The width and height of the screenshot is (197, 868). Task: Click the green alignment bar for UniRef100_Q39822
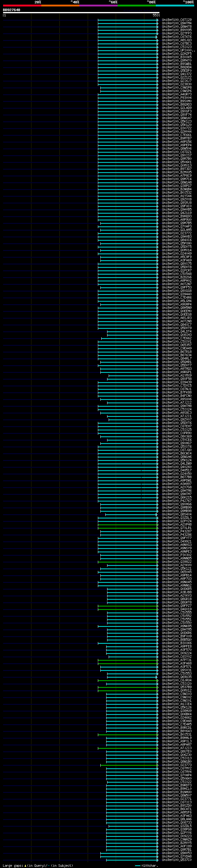[128, 562]
